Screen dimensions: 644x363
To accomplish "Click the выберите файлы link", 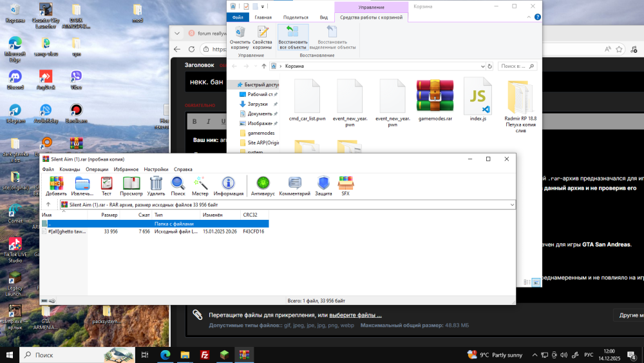I will 355,315.
